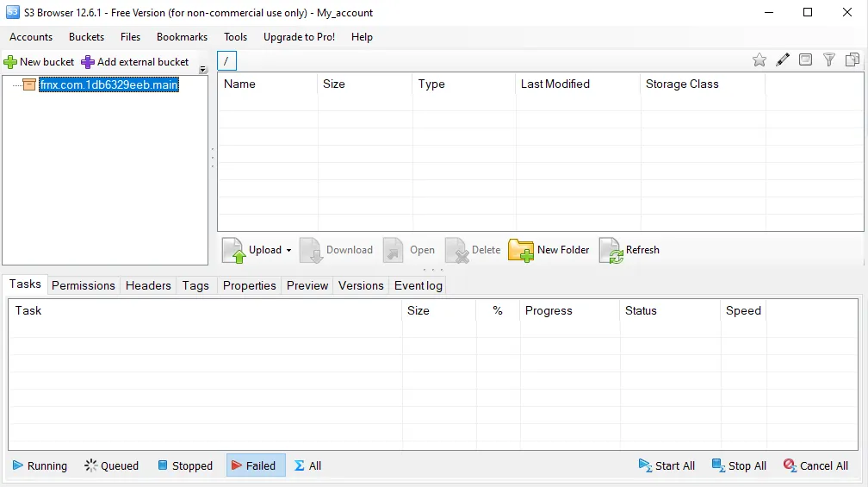Select bucket frnx.com.1db6329eeb.main
The height and width of the screenshot is (487, 868).
(108, 84)
